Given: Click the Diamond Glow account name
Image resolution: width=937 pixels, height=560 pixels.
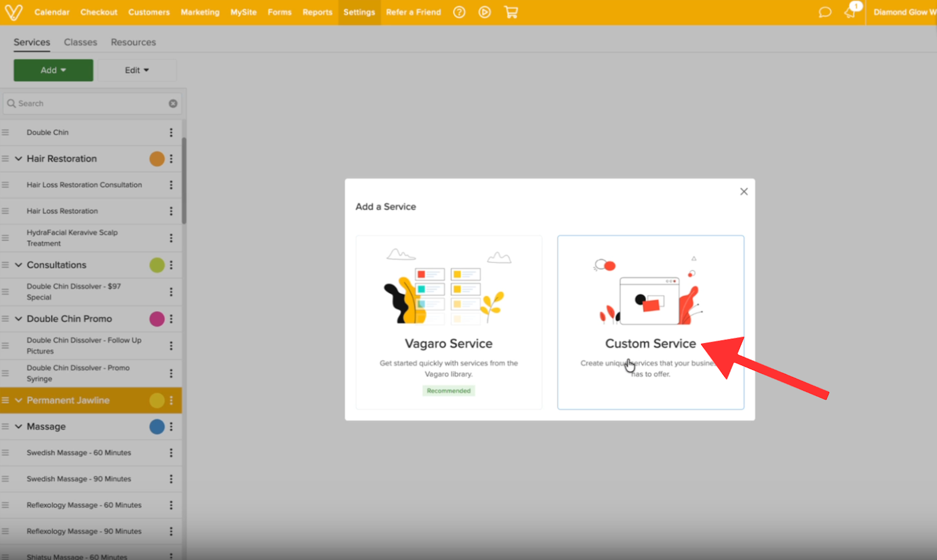Looking at the screenshot, I should point(905,12).
